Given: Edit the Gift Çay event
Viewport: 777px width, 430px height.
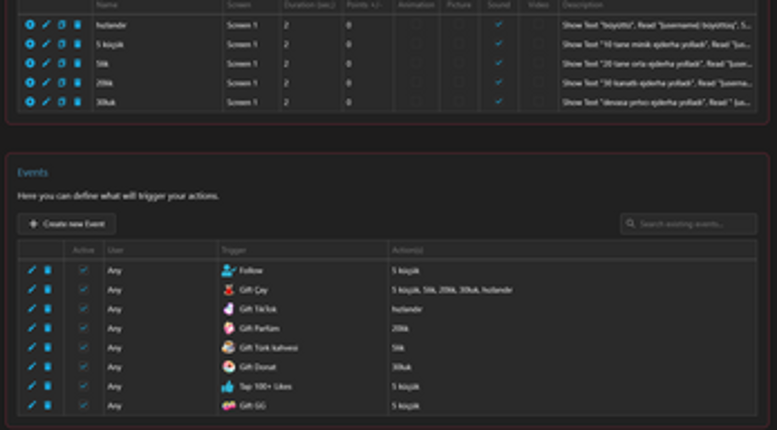Looking at the screenshot, I should [x=32, y=289].
